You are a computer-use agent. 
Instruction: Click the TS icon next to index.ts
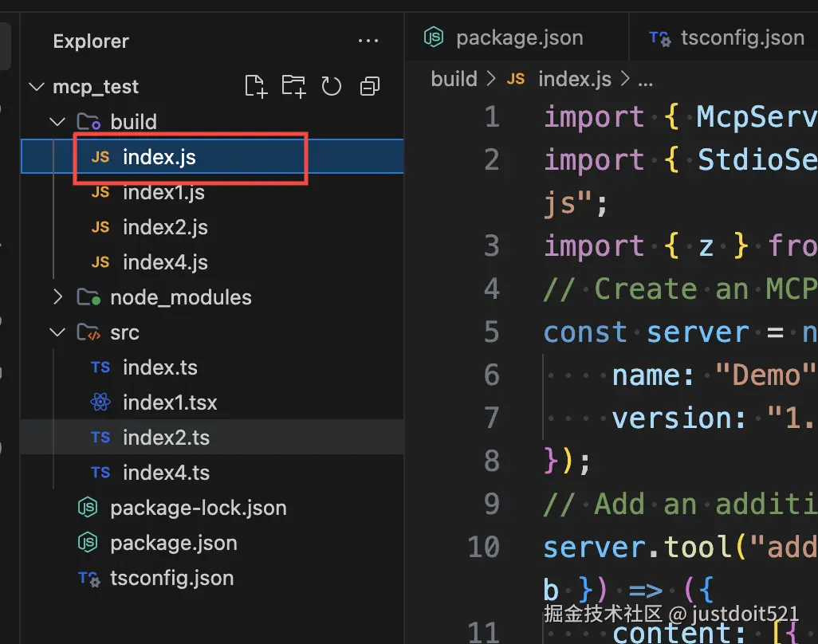100,367
